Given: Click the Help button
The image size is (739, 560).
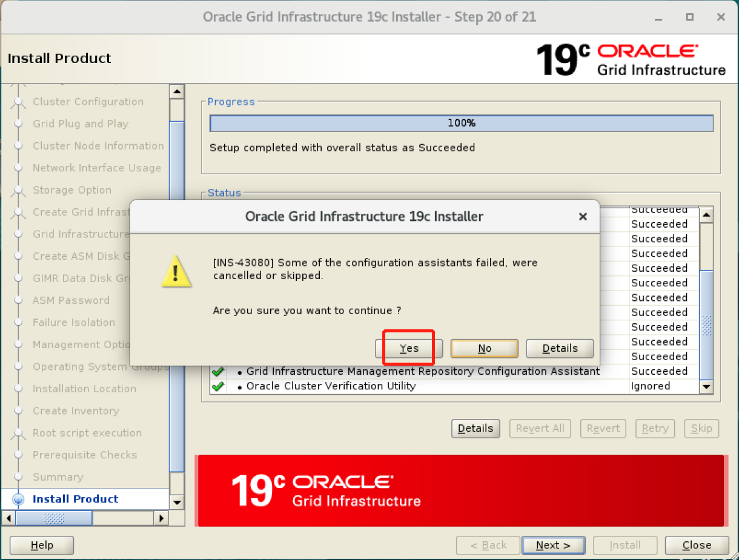Looking at the screenshot, I should point(42,545).
